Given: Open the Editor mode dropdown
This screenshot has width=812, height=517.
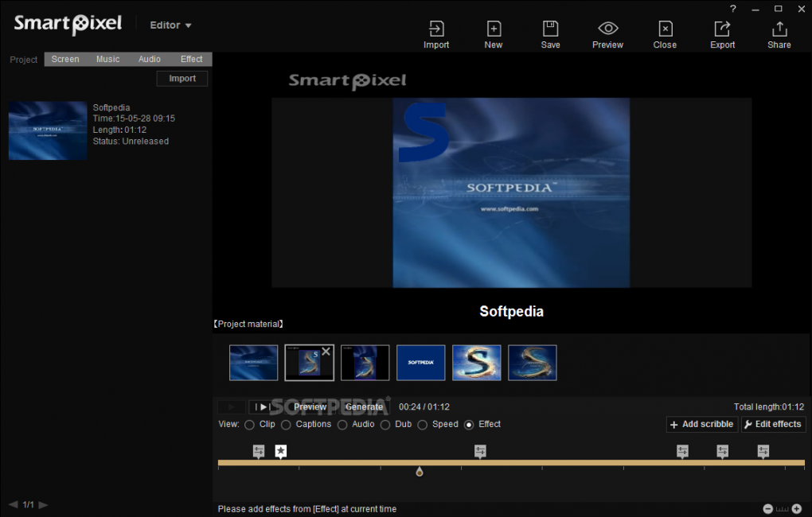Looking at the screenshot, I should [x=171, y=25].
